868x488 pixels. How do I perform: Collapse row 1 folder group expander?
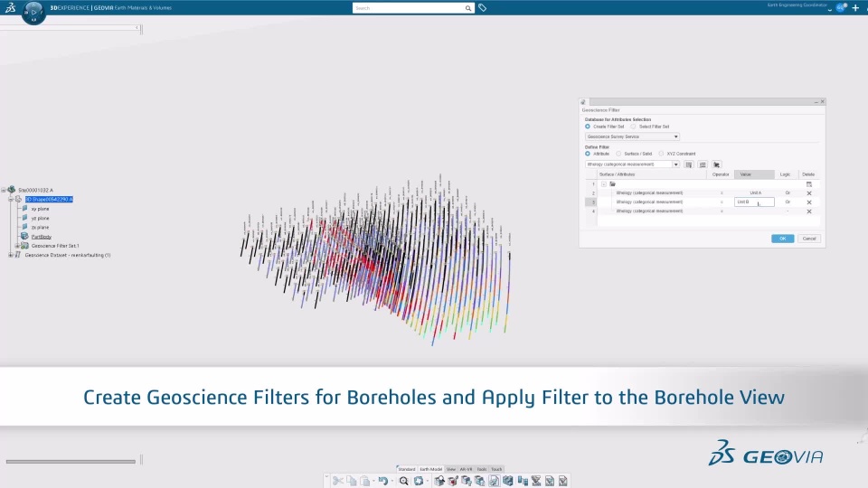[x=603, y=184]
